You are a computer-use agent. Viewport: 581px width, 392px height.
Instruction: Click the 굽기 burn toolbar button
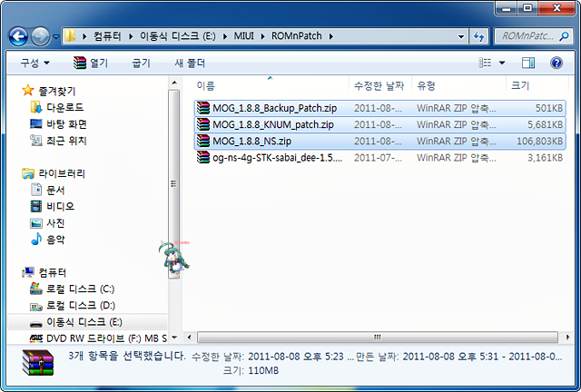[142, 63]
